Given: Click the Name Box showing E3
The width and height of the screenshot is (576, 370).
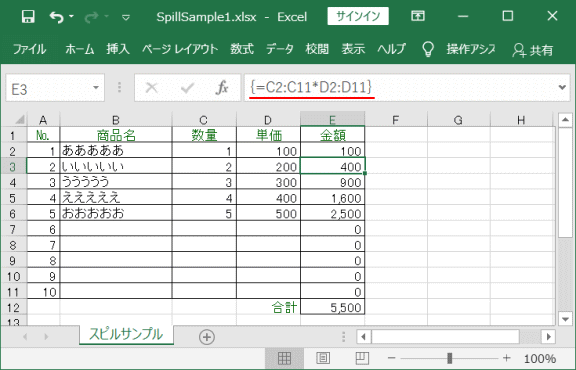Looking at the screenshot, I should 50,88.
